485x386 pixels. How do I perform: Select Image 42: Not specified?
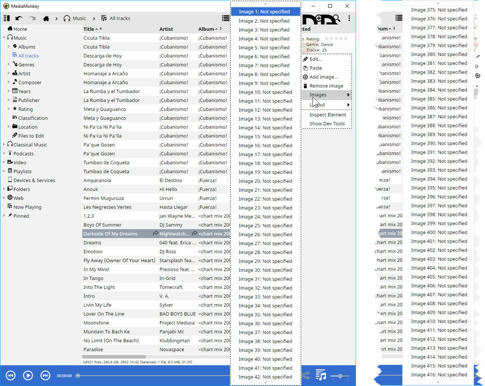pos(265,377)
